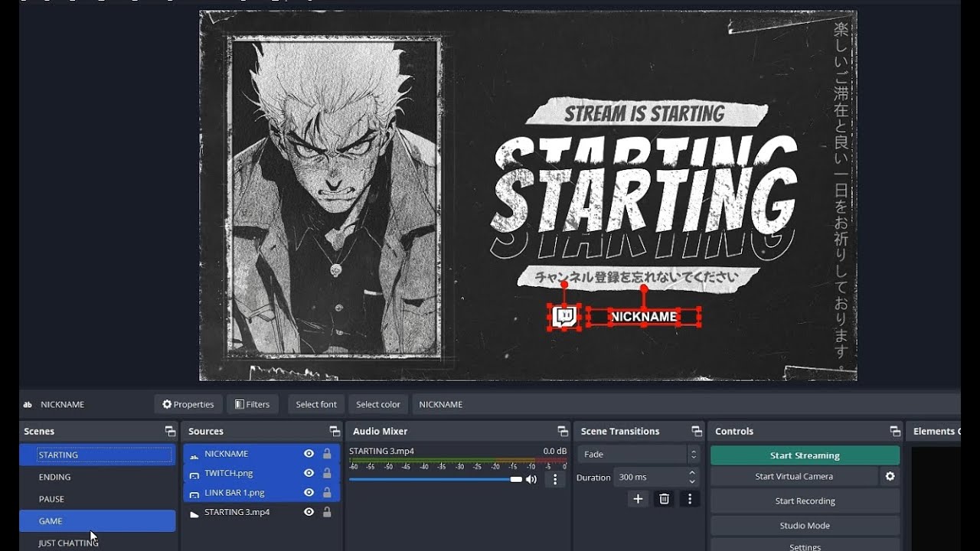Click the anime character frame in preview
Viewport: 980px width, 551px height.
pos(335,197)
